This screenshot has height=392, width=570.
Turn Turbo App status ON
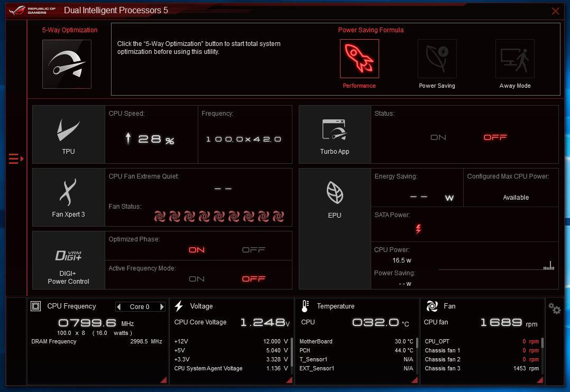coord(438,137)
